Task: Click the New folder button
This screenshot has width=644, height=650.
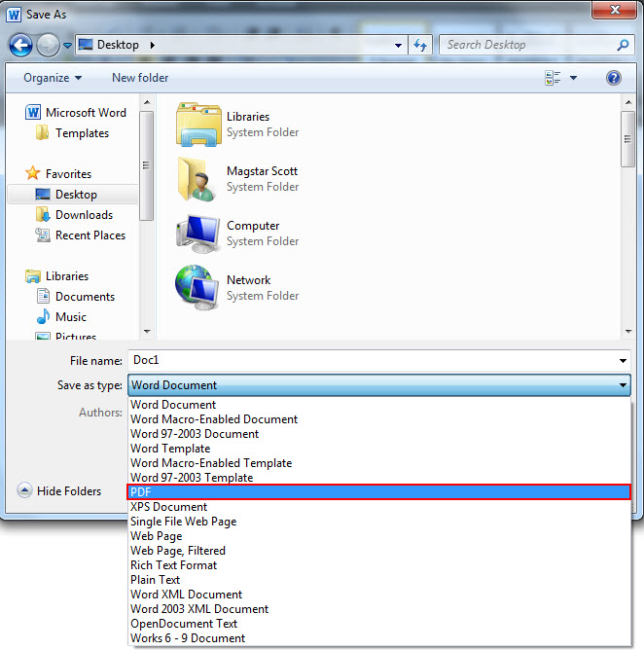Action: [140, 78]
